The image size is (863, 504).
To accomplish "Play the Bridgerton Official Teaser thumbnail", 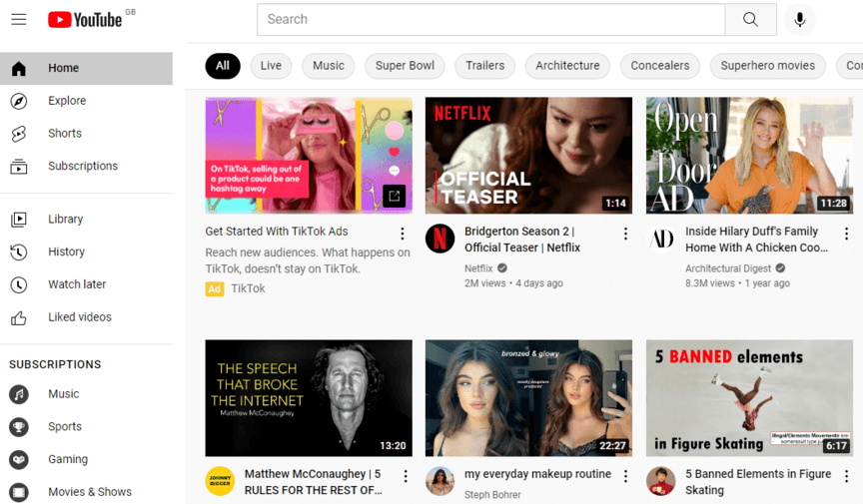I will tap(529, 156).
